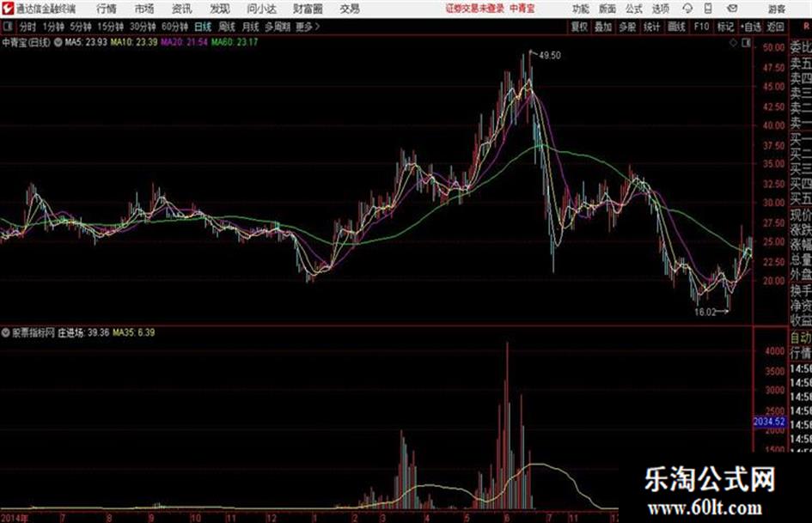Click the 证券交易未登录 login link
812x523 pixels.
(475, 9)
